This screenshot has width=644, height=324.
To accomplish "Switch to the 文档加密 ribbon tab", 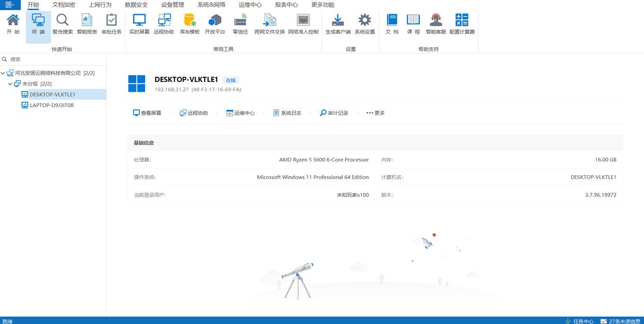I will 64,5.
